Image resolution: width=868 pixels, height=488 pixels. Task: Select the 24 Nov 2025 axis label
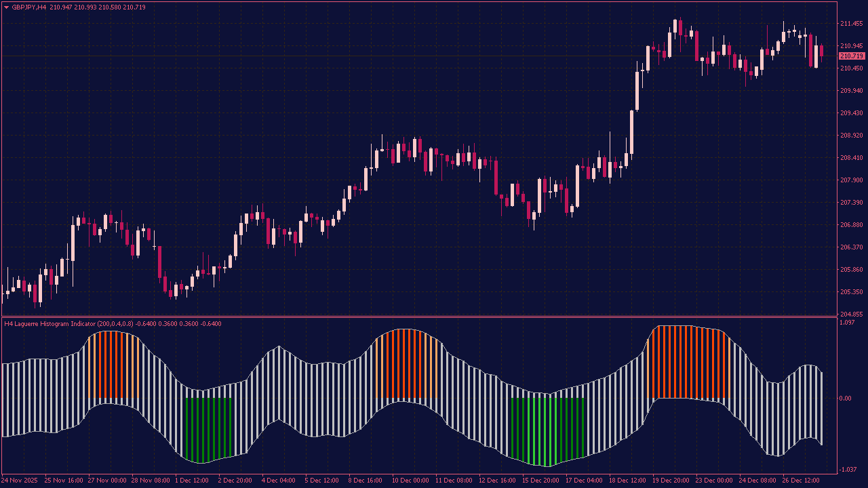click(20, 480)
